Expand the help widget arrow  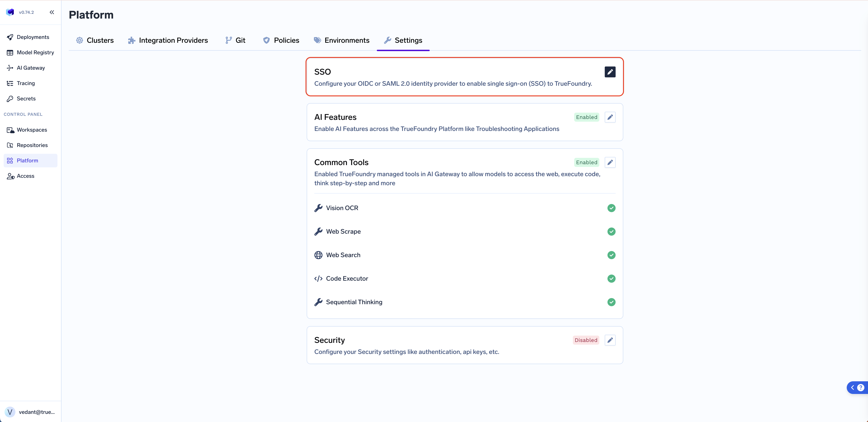click(x=852, y=388)
